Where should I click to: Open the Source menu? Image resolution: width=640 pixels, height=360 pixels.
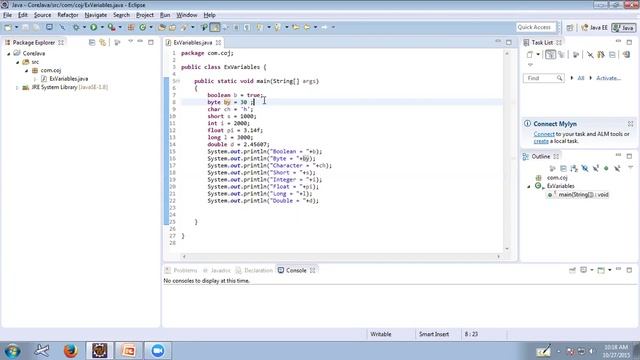42,15
